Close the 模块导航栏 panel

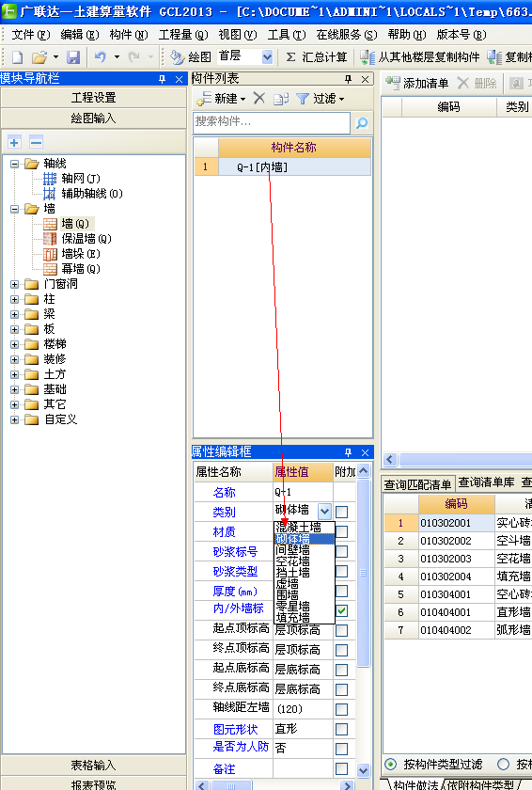point(179,79)
